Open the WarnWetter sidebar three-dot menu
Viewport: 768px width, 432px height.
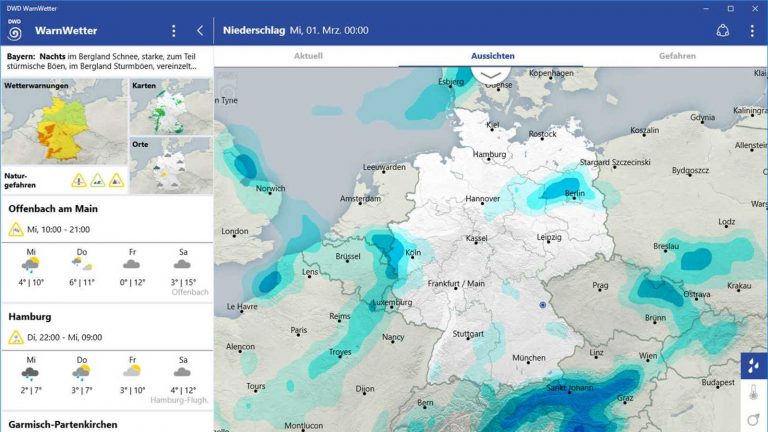click(x=173, y=31)
